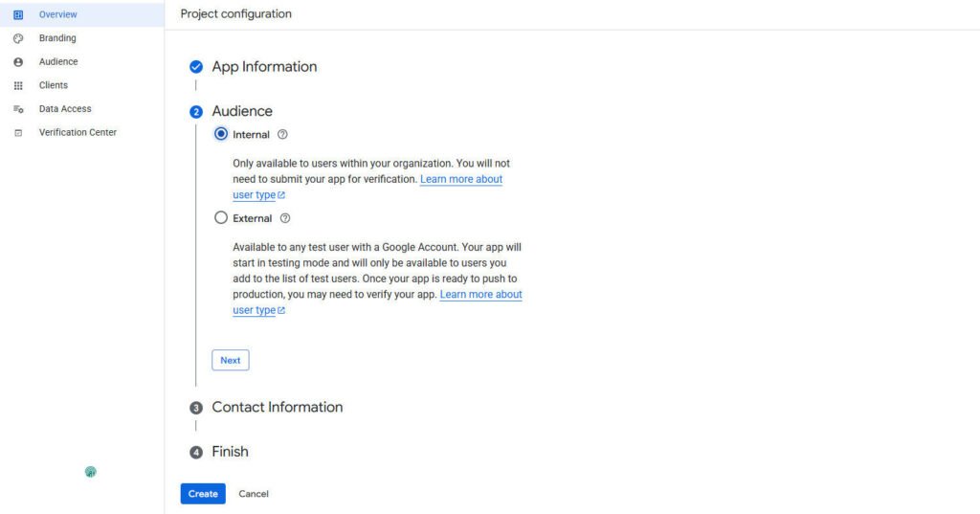Expand the App Information step
Image resolution: width=980 pixels, height=514 pixels.
(x=264, y=66)
